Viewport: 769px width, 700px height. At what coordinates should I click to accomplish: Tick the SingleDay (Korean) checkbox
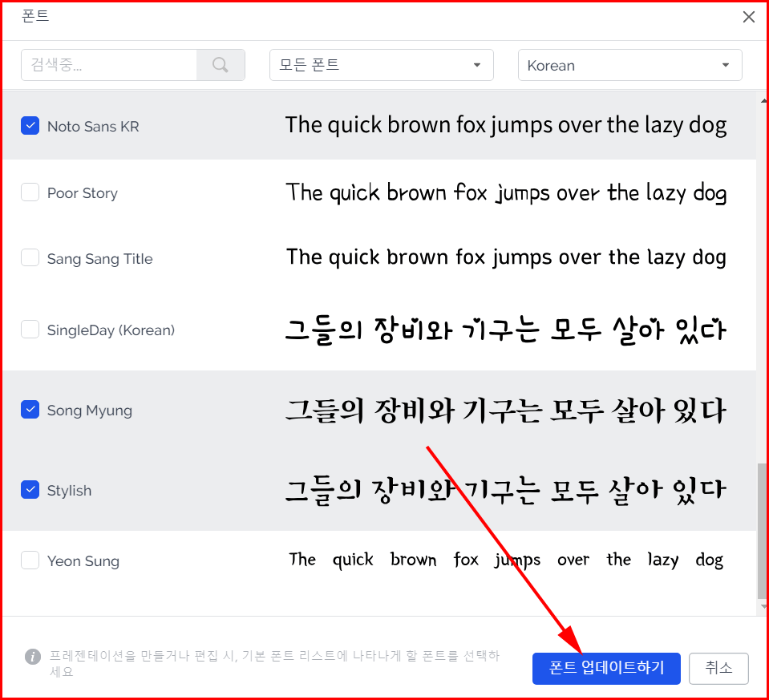coord(30,329)
